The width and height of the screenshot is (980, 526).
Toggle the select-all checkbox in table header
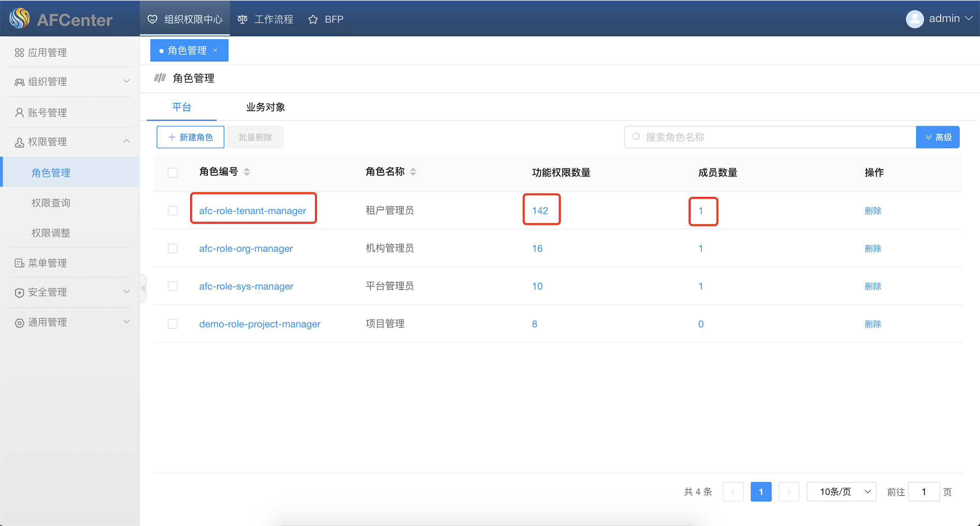(173, 172)
